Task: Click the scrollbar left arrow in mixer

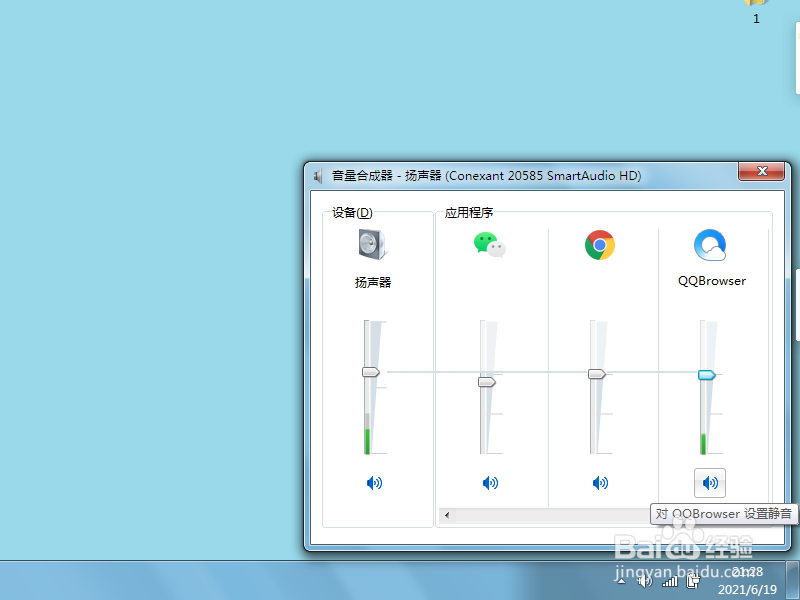Action: point(446,514)
